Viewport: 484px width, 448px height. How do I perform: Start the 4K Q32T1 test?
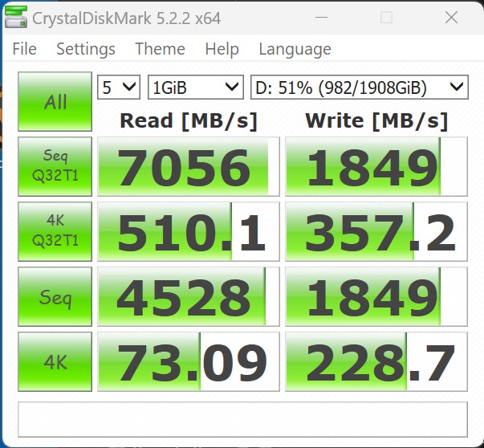(55, 231)
